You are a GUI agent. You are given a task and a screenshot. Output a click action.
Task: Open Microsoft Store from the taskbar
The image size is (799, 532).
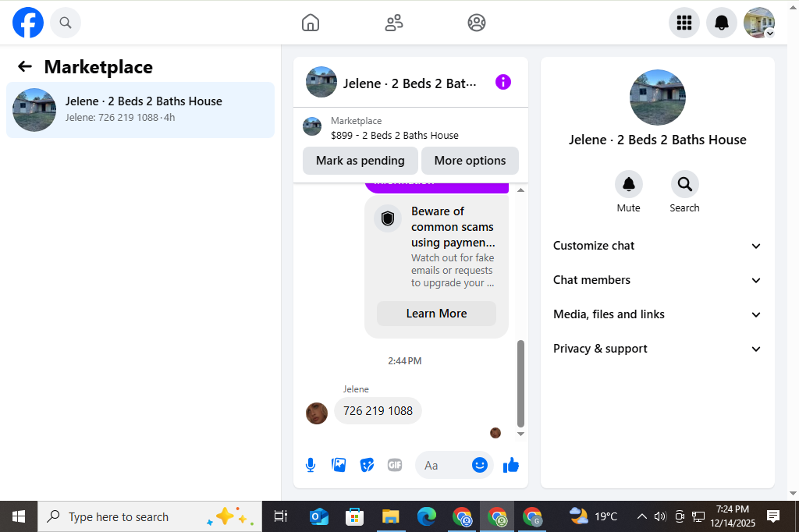coord(355,516)
